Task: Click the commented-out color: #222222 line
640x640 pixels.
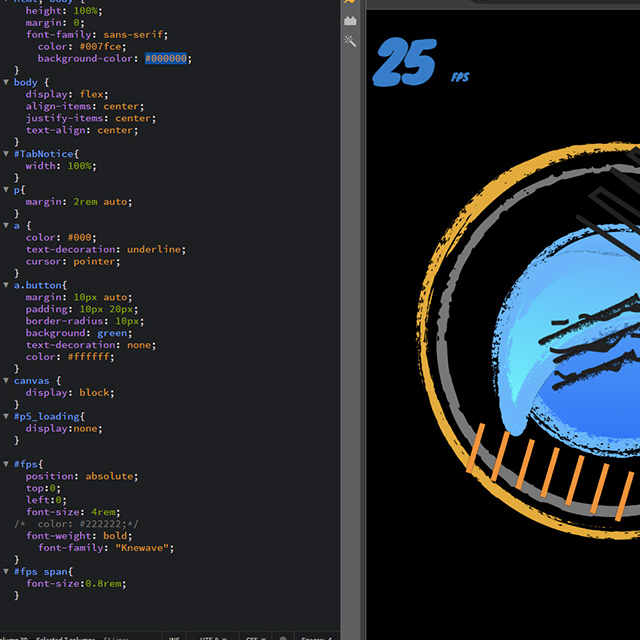Action: (x=80, y=524)
